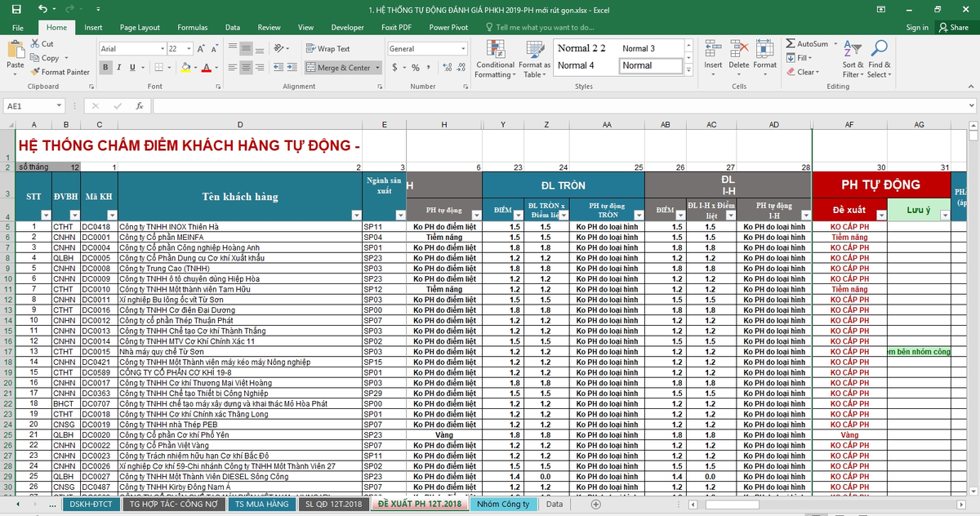Viewport: 980px width, 516px height.
Task: Increase font size with the larger A
Action: pos(202,49)
